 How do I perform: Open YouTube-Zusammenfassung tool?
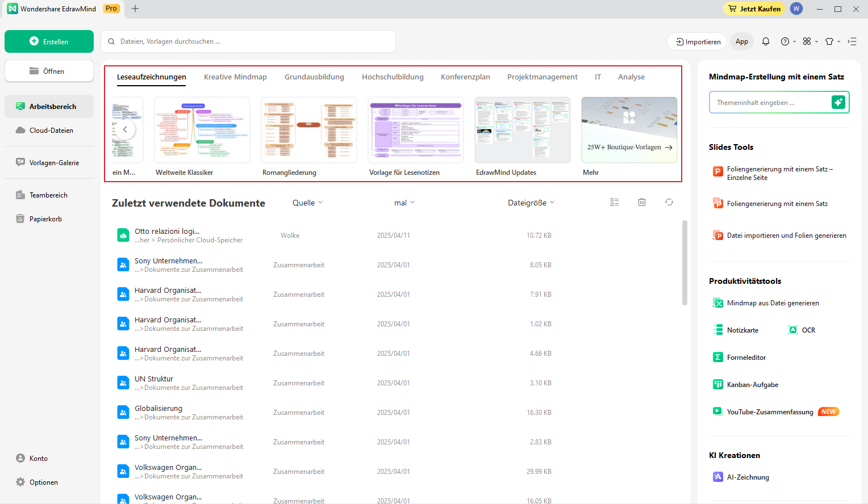(x=776, y=412)
